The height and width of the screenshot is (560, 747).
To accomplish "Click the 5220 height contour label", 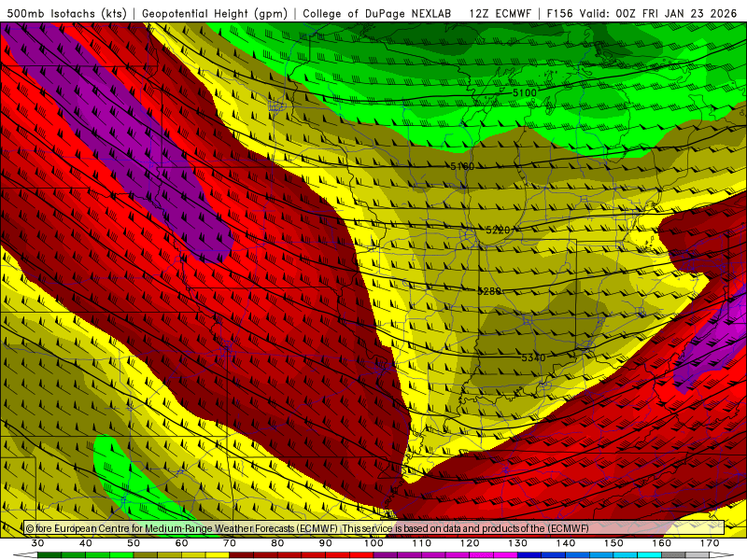I will point(498,230).
